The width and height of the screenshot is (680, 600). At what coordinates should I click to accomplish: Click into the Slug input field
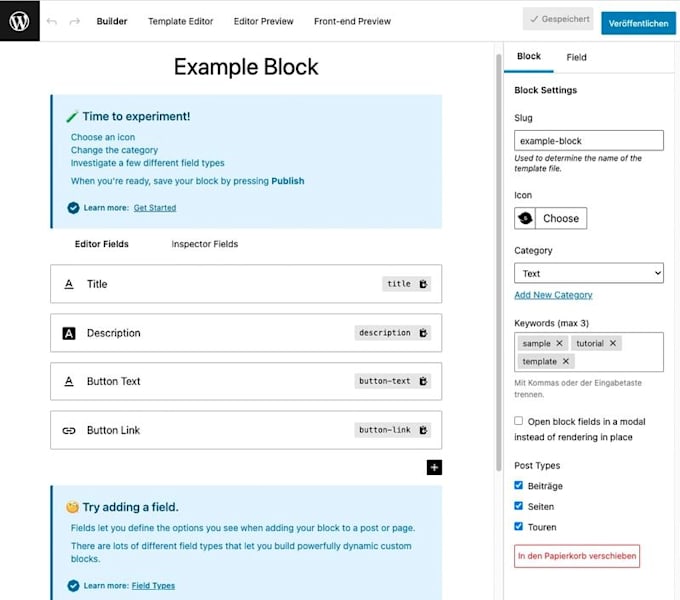[589, 140]
